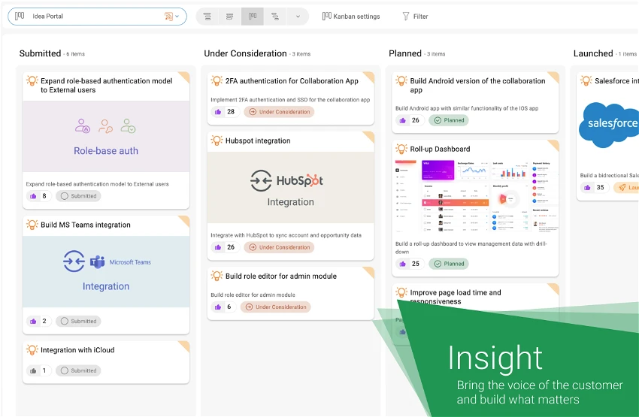Image resolution: width=640 pixels, height=418 pixels.
Task: Open the Filter options
Action: [x=415, y=16]
